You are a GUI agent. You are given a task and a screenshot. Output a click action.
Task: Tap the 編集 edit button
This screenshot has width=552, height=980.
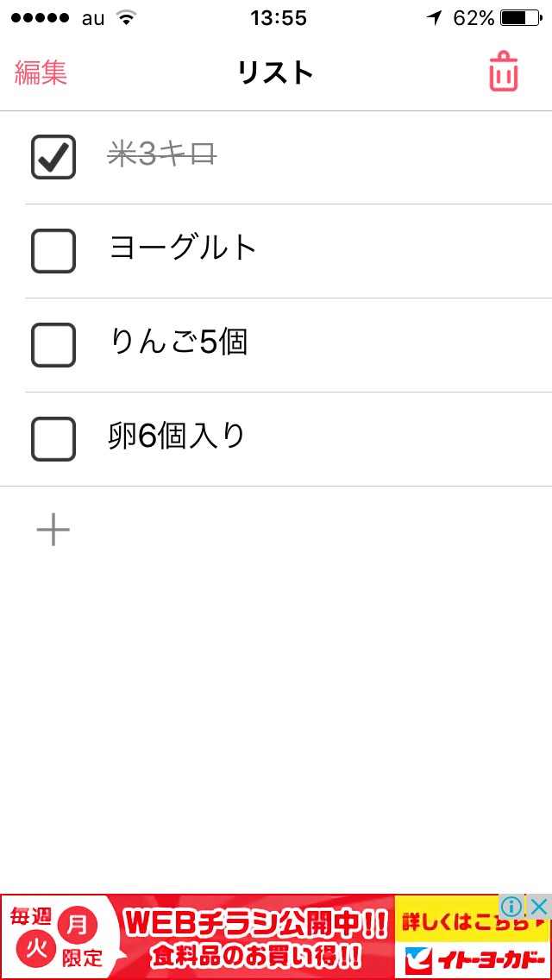pyautogui.click(x=41, y=72)
